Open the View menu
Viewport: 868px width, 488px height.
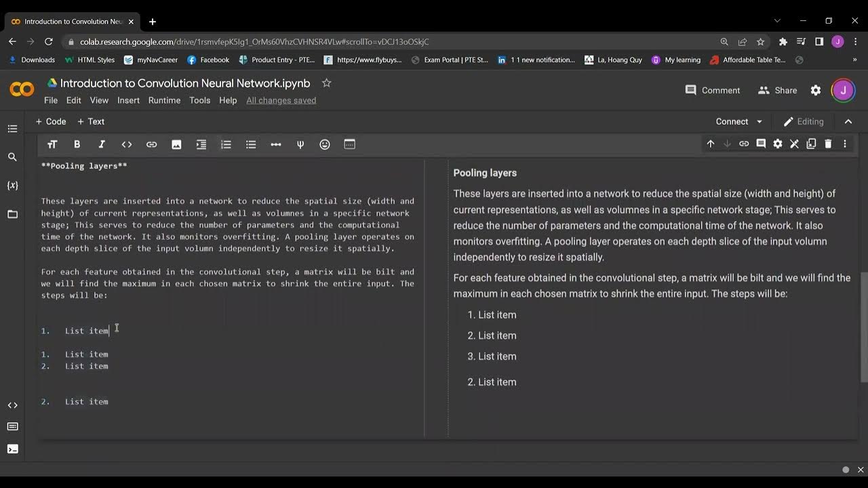coord(99,100)
